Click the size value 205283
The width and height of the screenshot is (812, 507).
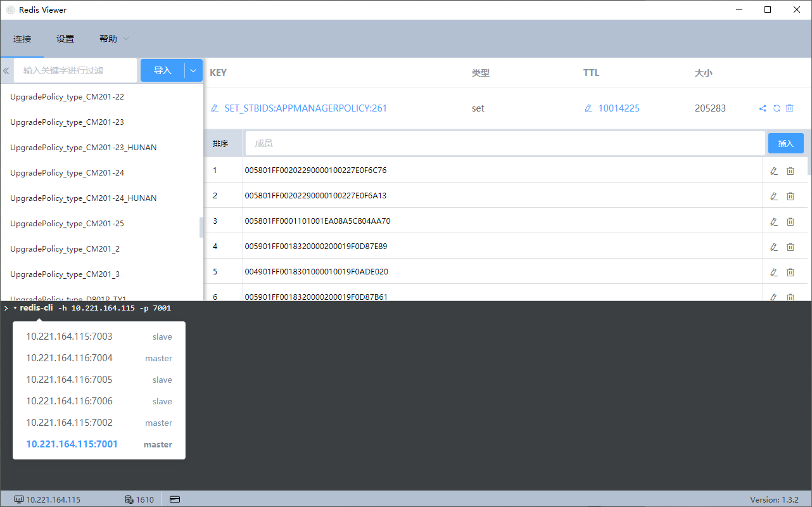pos(710,108)
